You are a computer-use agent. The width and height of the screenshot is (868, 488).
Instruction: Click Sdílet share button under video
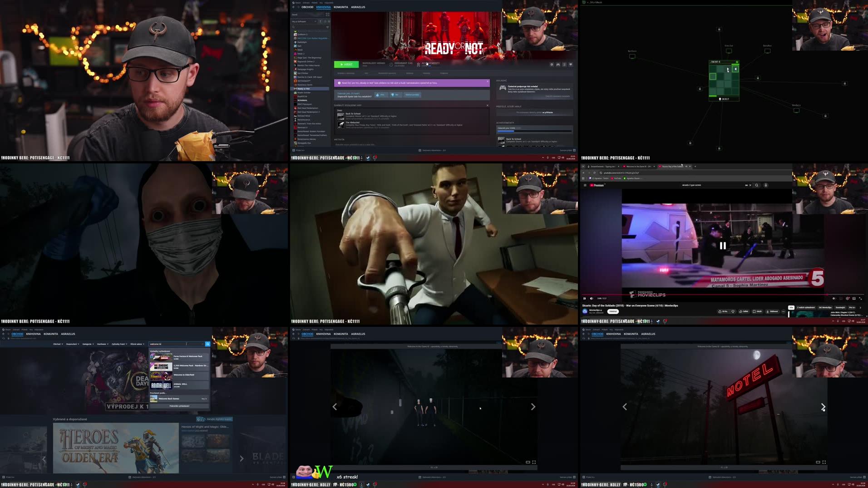(x=744, y=311)
